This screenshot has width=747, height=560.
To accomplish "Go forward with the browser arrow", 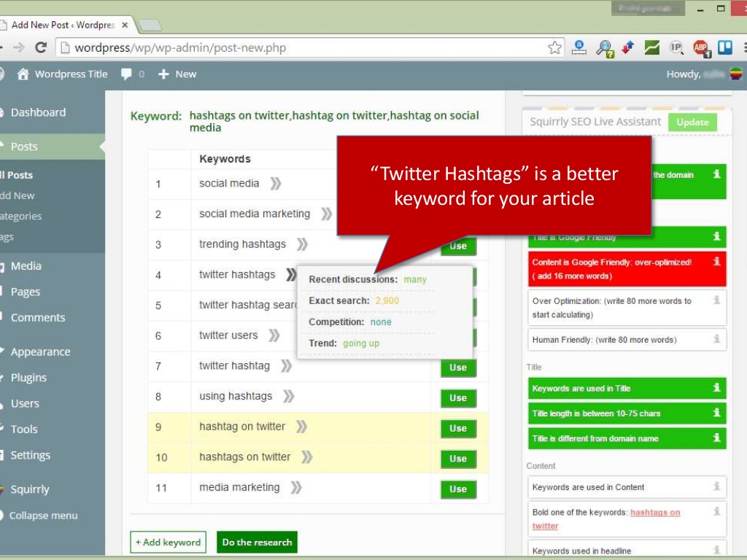I will [x=19, y=47].
